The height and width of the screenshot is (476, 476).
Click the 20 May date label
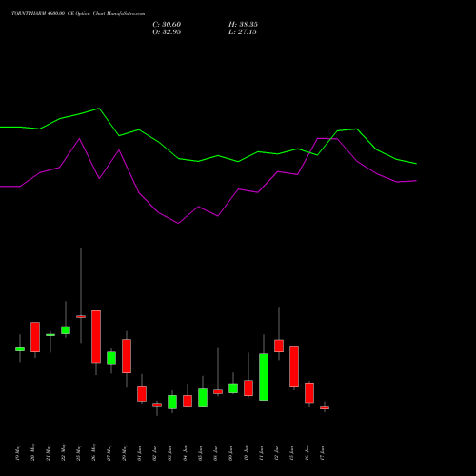[32, 453]
